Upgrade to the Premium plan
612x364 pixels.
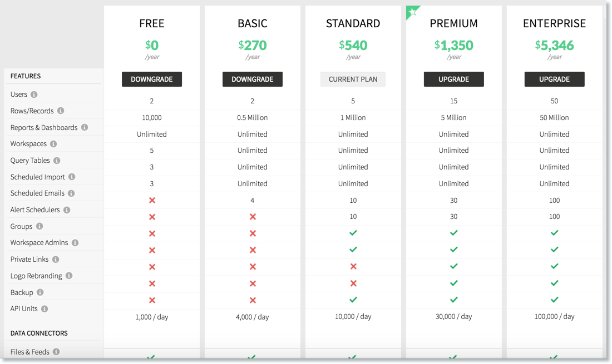tap(453, 79)
